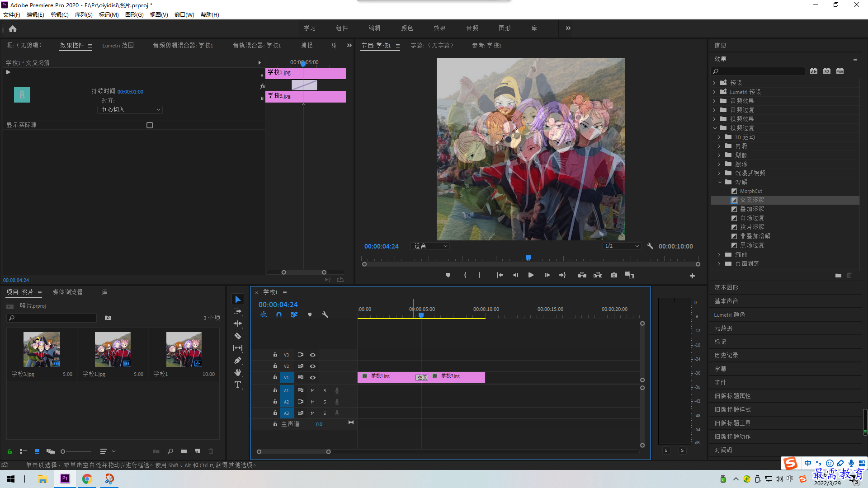Open the 历史记录 panel
The width and height of the screenshot is (868, 488).
[726, 355]
